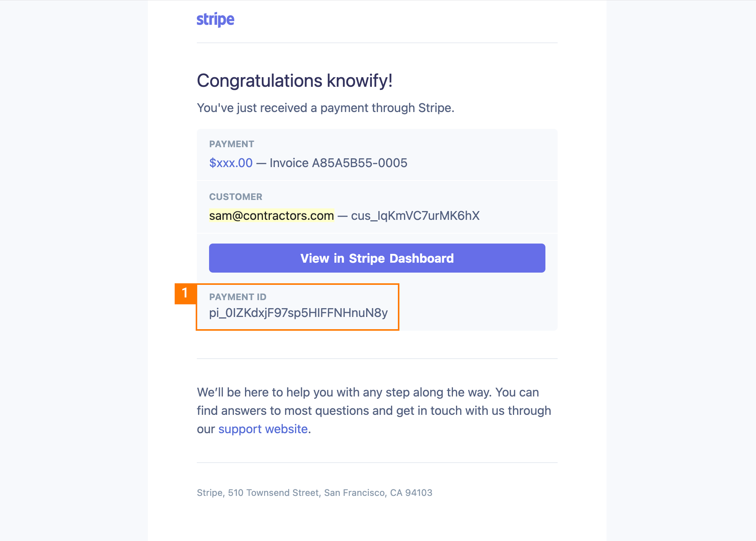The width and height of the screenshot is (756, 541).
Task: Select the sam@contractors.com email address
Action: tap(271, 216)
